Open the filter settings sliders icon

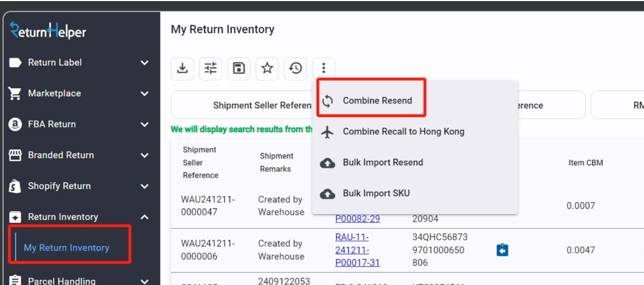click(210, 68)
